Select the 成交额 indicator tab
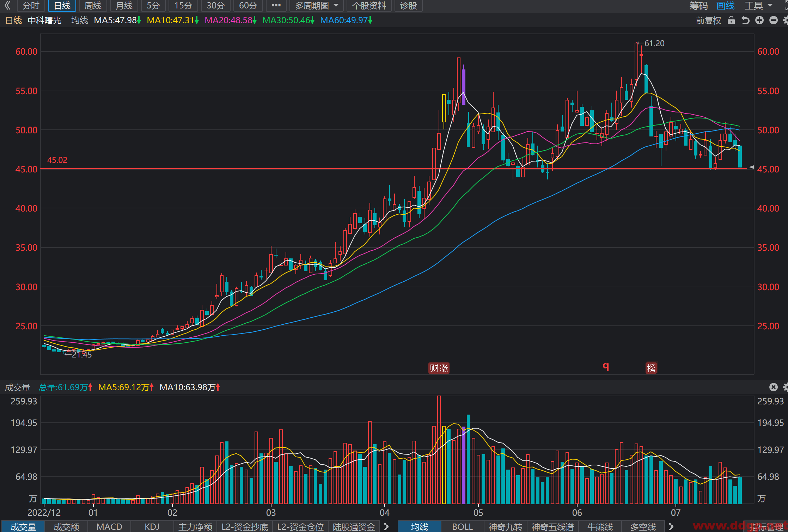This screenshot has height=532, width=788. pos(66,526)
